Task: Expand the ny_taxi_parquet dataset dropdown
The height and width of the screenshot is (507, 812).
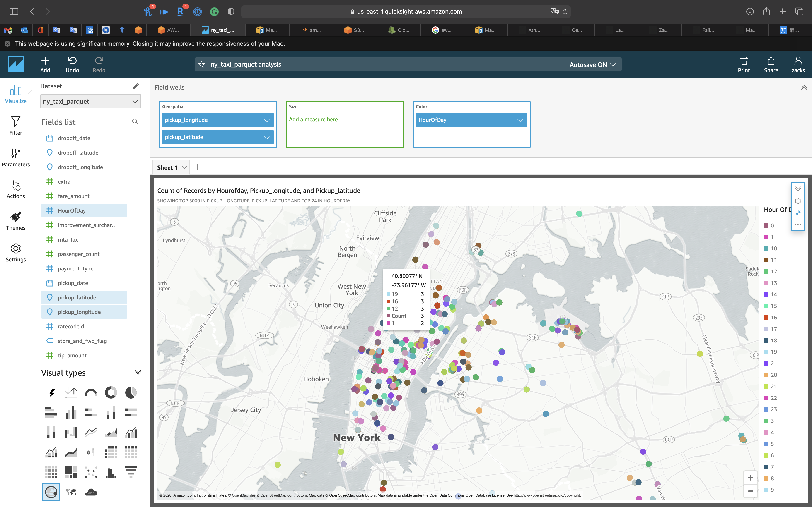Action: point(90,101)
